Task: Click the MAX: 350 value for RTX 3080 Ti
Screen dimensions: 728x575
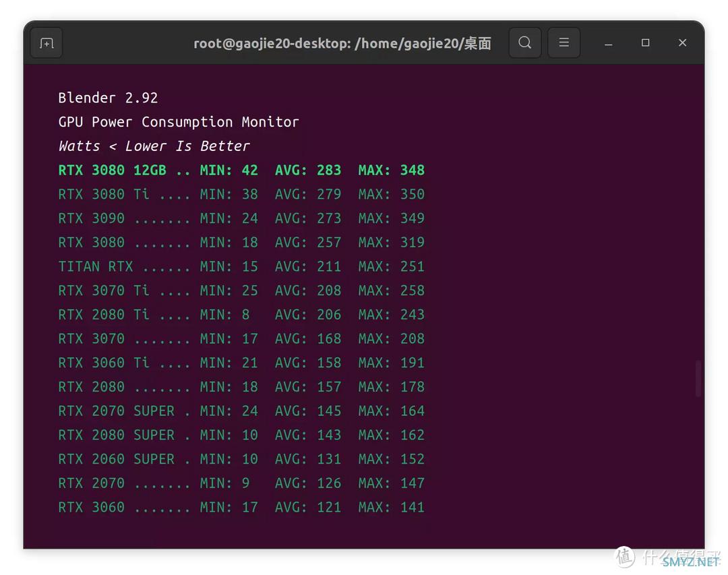Action: (x=392, y=194)
